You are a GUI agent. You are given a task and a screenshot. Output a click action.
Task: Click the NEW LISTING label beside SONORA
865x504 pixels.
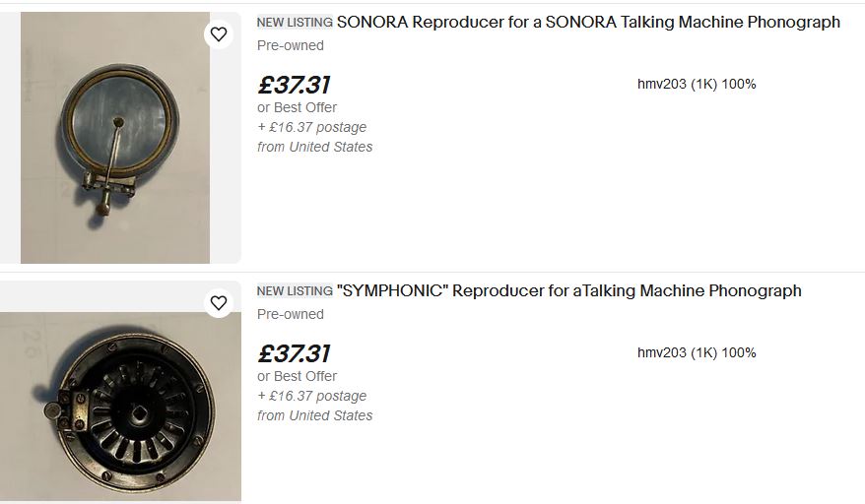[295, 23]
